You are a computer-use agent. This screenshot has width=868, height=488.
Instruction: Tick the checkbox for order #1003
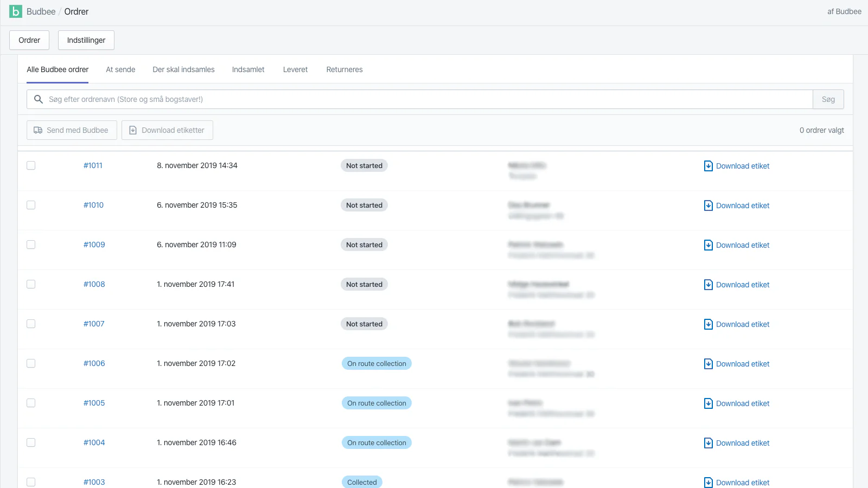tap(31, 482)
